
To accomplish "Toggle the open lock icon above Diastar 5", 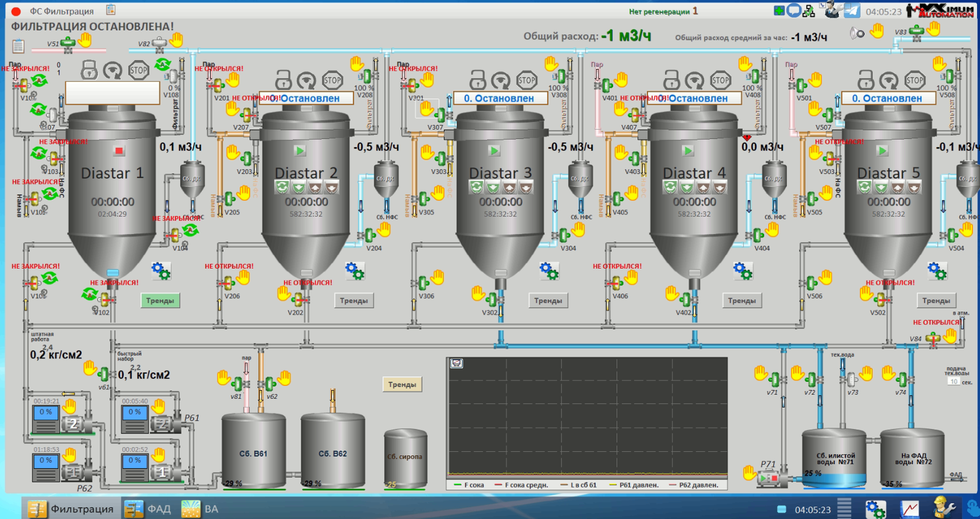I will (865, 80).
